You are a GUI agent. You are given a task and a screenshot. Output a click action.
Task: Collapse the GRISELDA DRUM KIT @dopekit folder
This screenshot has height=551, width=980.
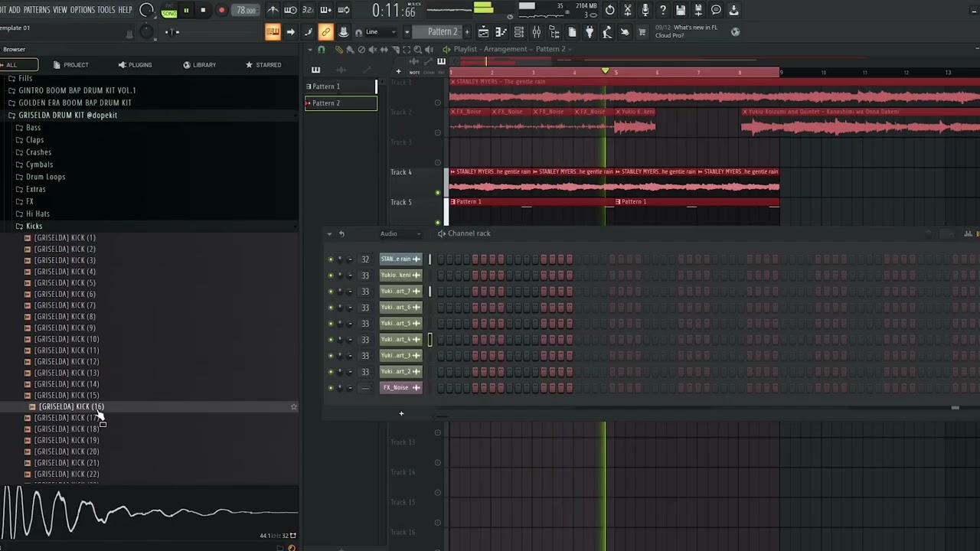pyautogui.click(x=67, y=115)
